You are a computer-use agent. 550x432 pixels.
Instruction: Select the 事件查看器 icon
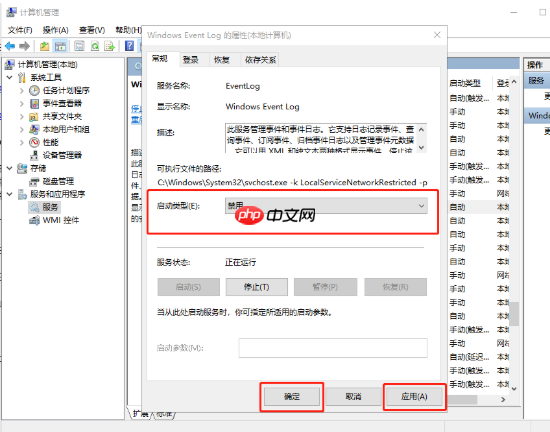(x=34, y=103)
